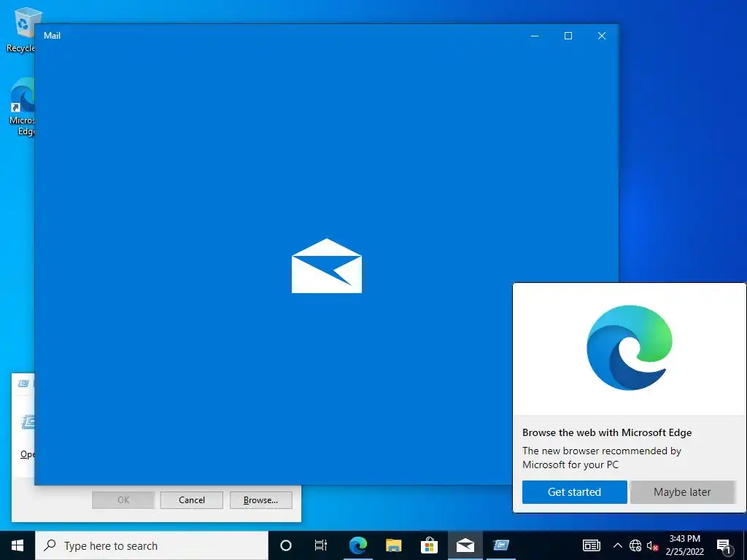Minimize the Mail window
This screenshot has height=560, width=747.
(x=535, y=36)
